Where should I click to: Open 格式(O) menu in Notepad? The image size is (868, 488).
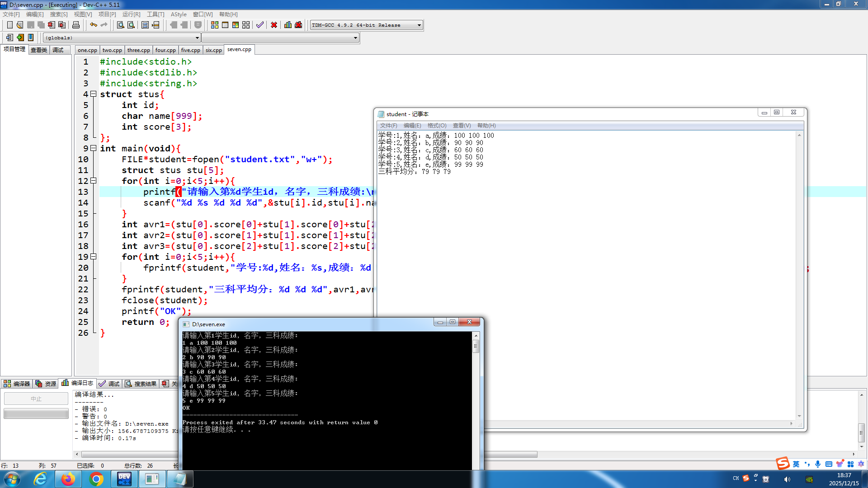click(437, 126)
